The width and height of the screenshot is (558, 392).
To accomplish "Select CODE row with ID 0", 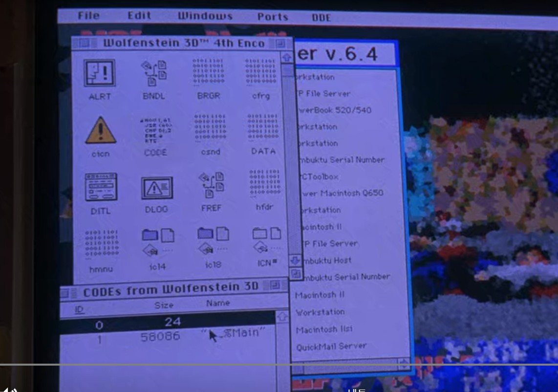I will click(167, 323).
